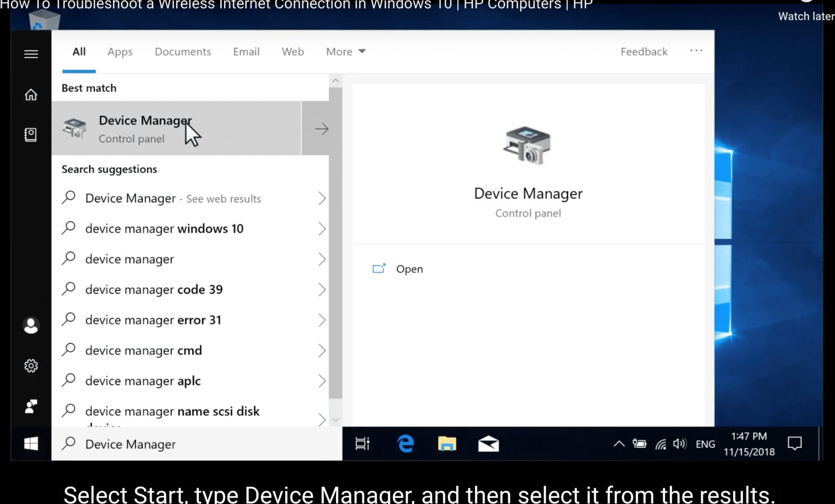Viewport: 835px width, 504px height.
Task: Expand plain 'device manager' suggestion chevron
Action: [322, 259]
